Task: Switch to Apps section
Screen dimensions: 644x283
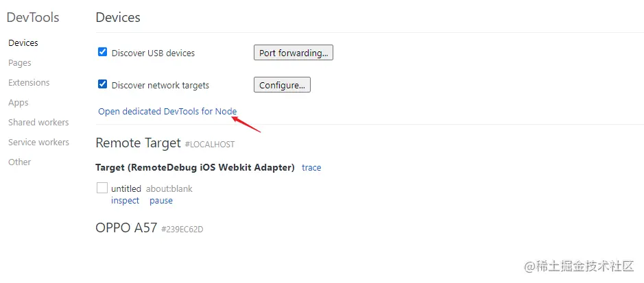Action: (19, 102)
